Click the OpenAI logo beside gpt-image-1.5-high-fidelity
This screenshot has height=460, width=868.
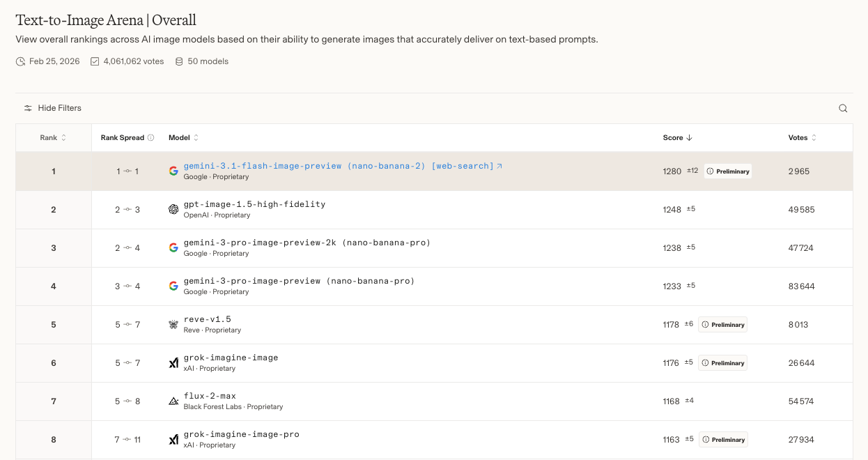click(173, 209)
